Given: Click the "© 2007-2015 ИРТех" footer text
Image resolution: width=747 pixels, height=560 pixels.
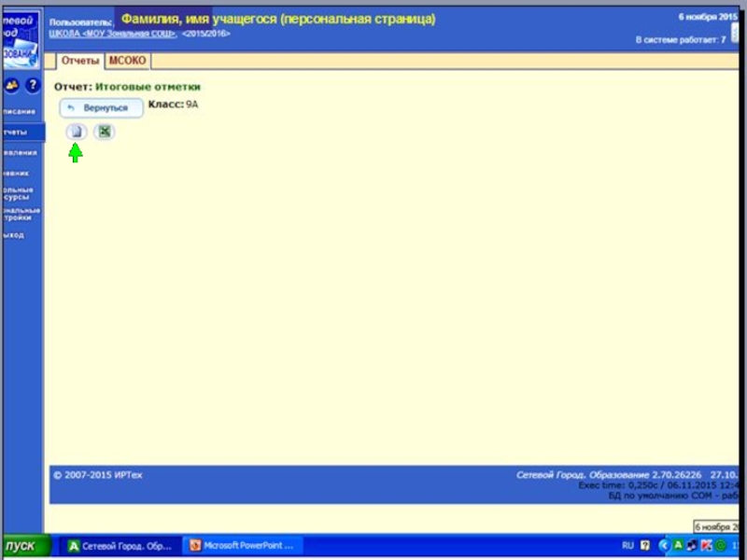Looking at the screenshot, I should [98, 475].
